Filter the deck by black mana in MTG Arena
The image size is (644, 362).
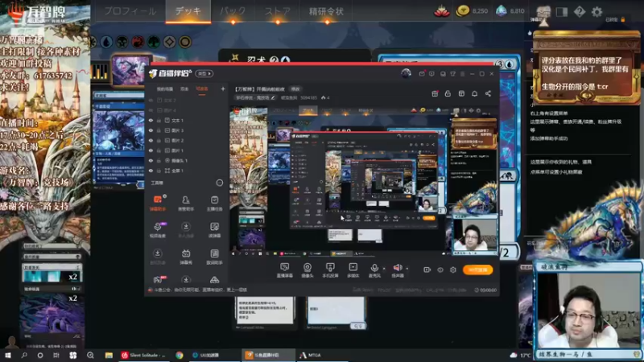(122, 42)
